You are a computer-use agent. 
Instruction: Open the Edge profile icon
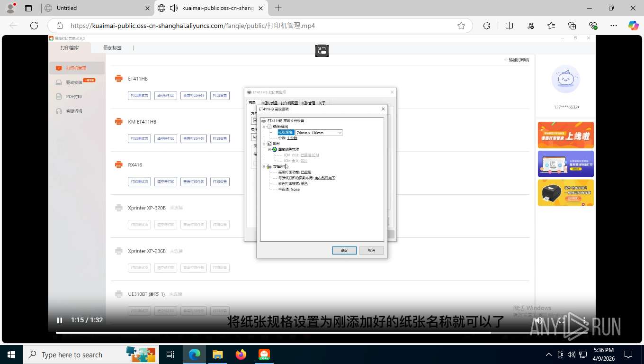pos(11,8)
